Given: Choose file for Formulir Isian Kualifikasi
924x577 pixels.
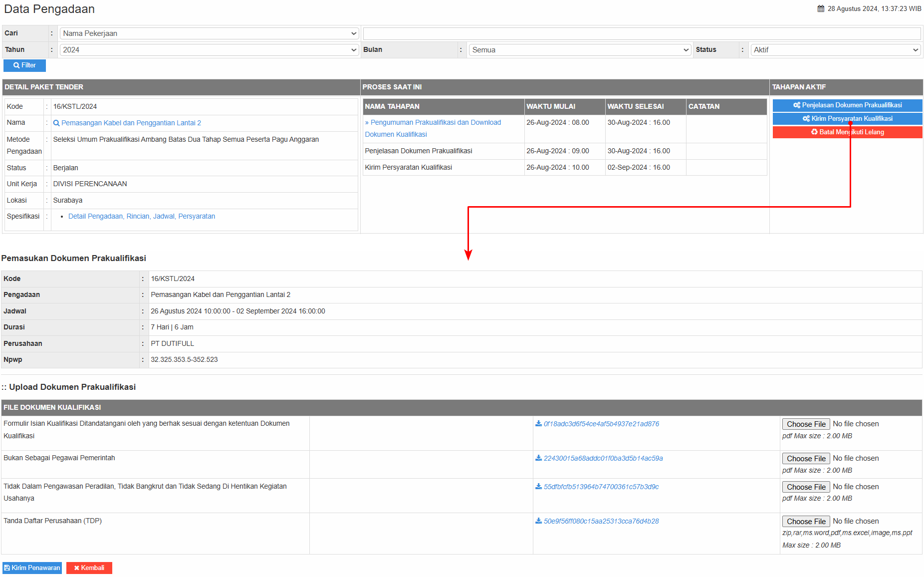Looking at the screenshot, I should point(806,424).
